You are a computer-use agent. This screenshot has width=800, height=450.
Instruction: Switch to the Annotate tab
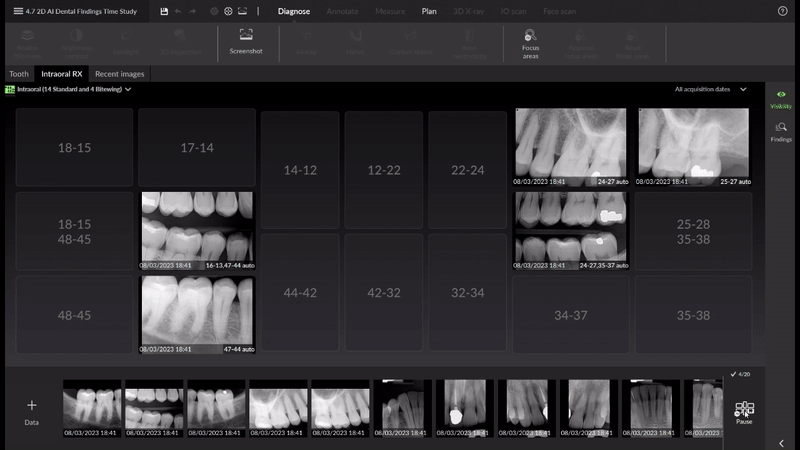click(x=342, y=11)
